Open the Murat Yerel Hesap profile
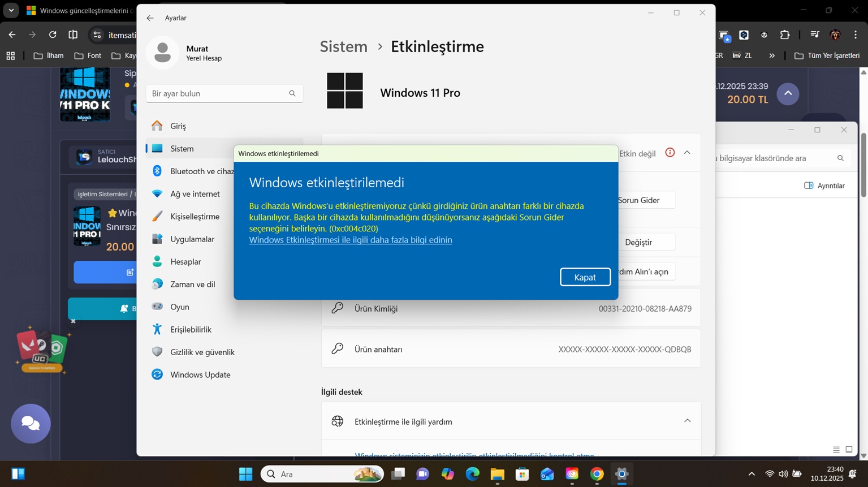The height and width of the screenshot is (487, 868). (184, 53)
